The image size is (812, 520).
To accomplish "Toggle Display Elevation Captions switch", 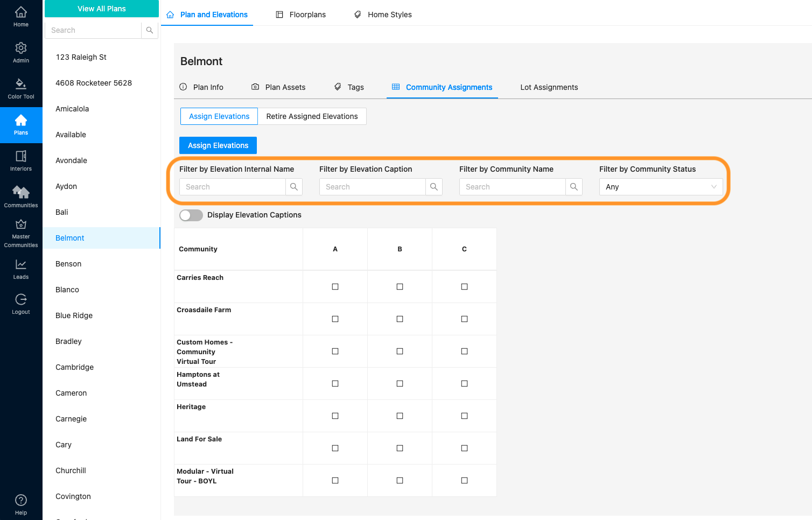I will 191,215.
